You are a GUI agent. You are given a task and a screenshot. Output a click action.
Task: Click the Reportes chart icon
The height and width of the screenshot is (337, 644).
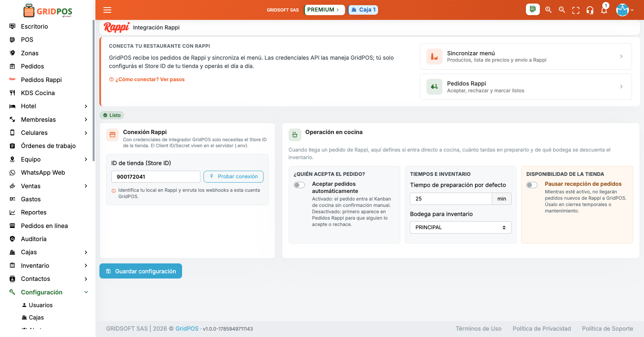(12, 212)
